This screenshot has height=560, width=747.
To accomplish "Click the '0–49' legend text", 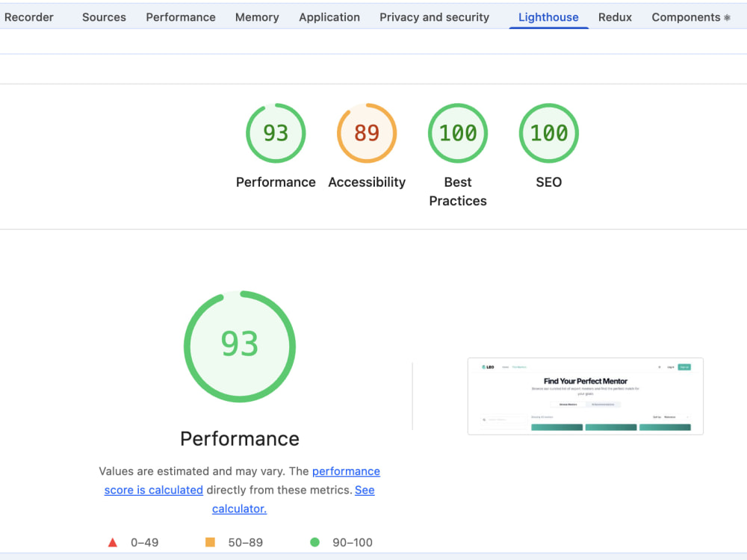I will click(x=144, y=542).
